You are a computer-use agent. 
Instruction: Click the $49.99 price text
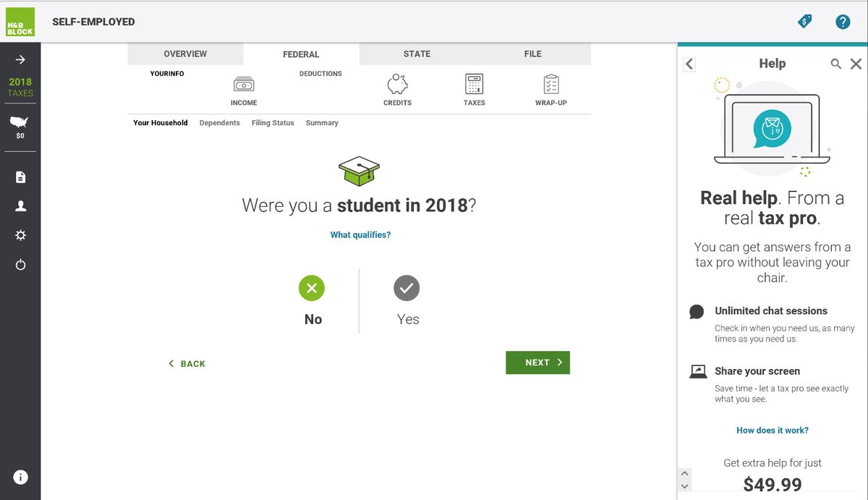(x=773, y=484)
